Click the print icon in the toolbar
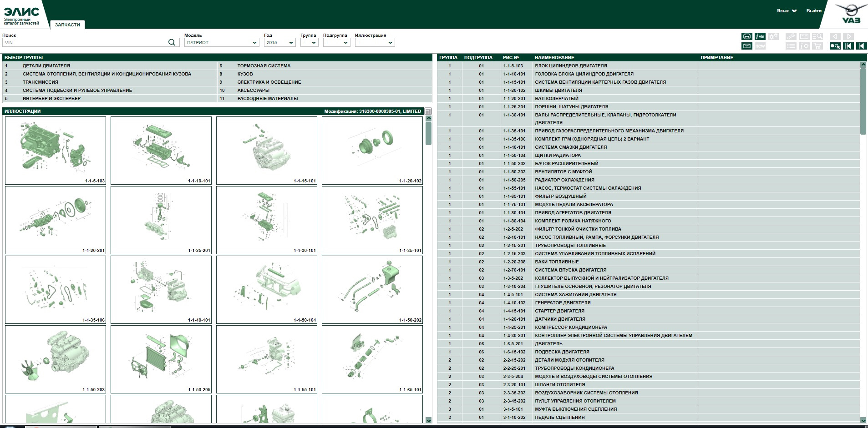The image size is (868, 428). (x=746, y=36)
